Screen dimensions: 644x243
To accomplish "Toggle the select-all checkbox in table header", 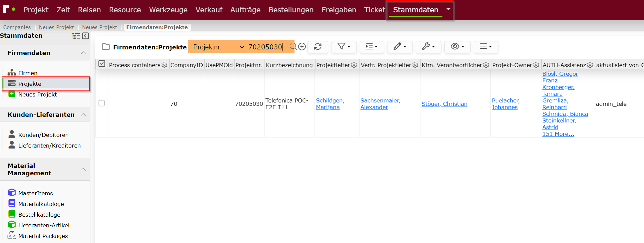I will tap(102, 63).
